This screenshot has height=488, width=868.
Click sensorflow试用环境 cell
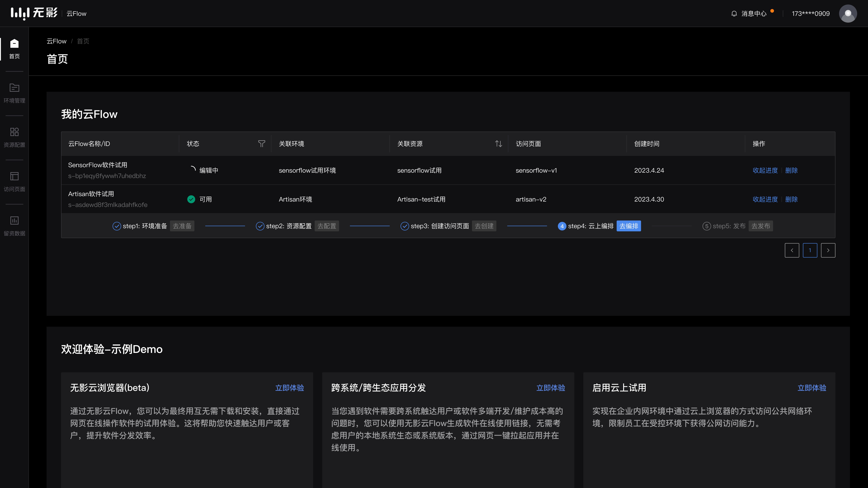(x=307, y=170)
